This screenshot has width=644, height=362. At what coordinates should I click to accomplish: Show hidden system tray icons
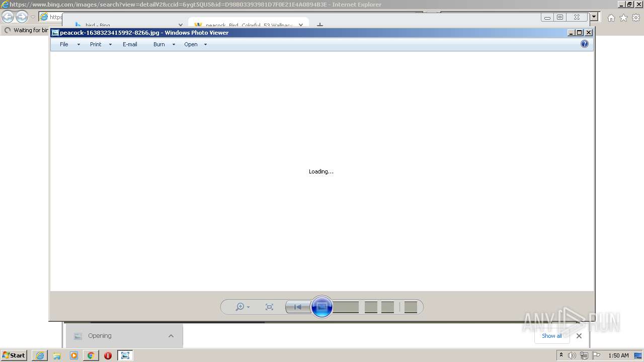[x=561, y=355]
